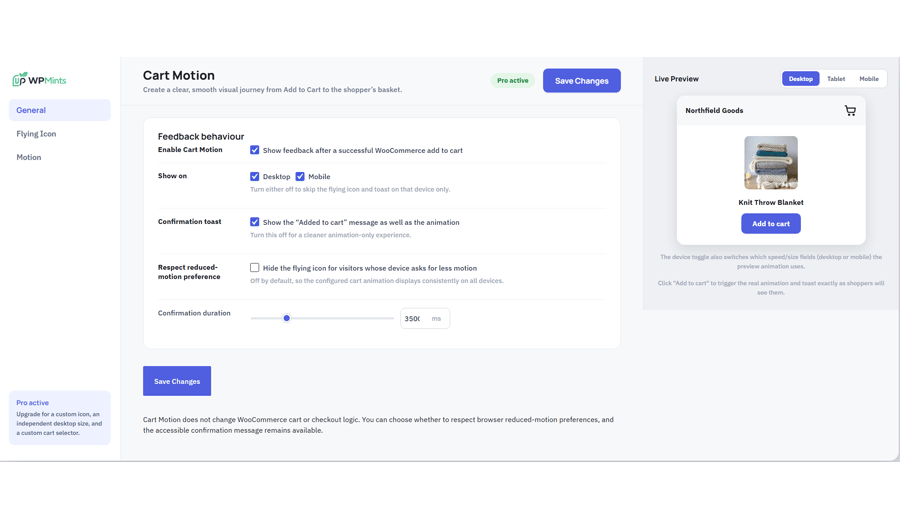Image resolution: width=900 pixels, height=520 pixels.
Task: Click Add to cart in the preview
Action: 771,224
